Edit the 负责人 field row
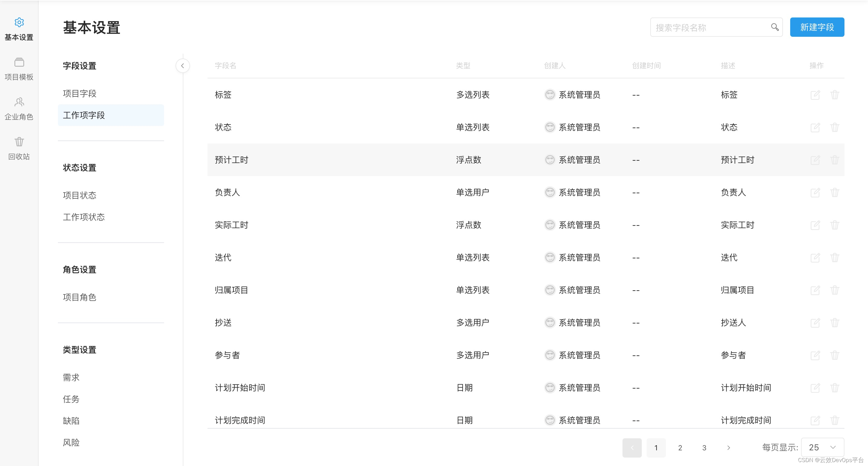Screen dimensions: 868x466 [x=815, y=193]
